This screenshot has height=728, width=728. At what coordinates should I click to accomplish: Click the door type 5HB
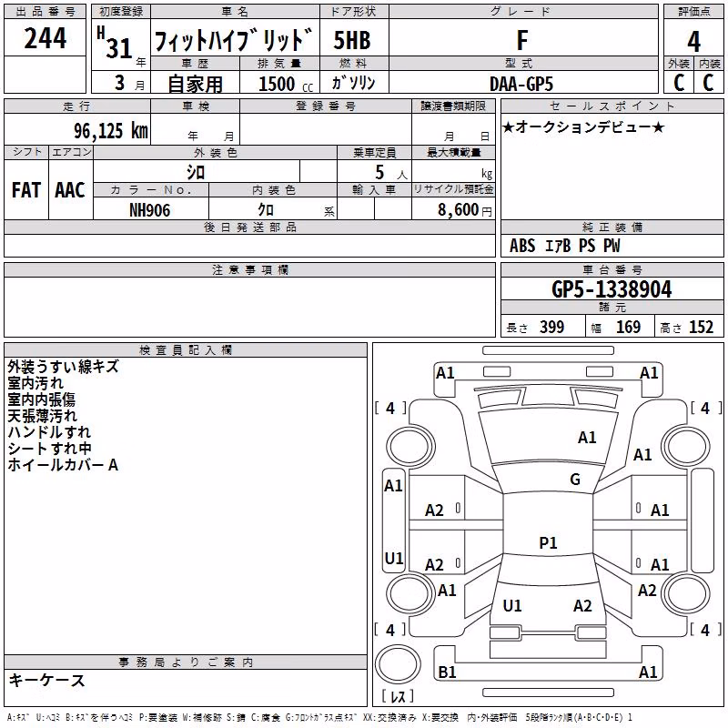352,40
